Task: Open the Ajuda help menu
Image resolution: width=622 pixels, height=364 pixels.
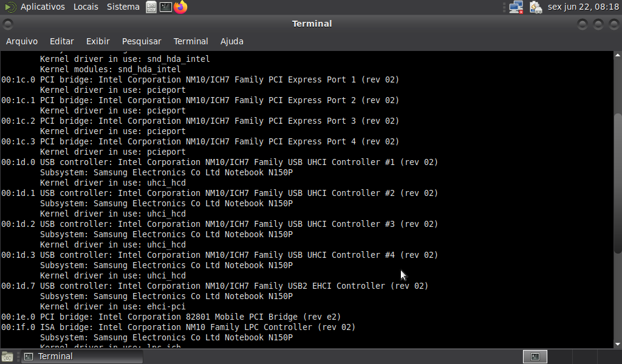Action: pos(231,41)
